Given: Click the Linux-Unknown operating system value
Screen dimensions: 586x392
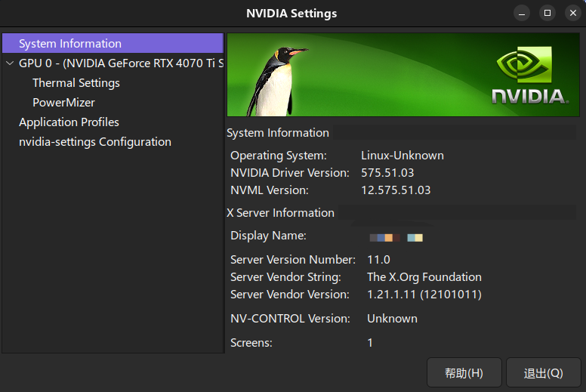Looking at the screenshot, I should 402,156.
